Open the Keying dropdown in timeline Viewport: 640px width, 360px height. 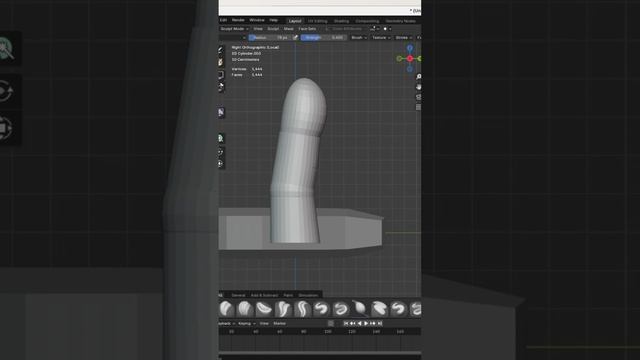tap(247, 324)
